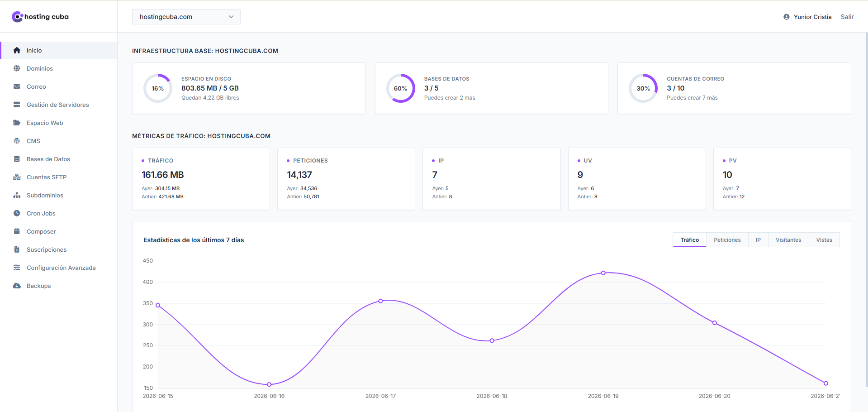Click the 30% email accounts progress ring
This screenshot has width=868, height=412.
coord(643,88)
